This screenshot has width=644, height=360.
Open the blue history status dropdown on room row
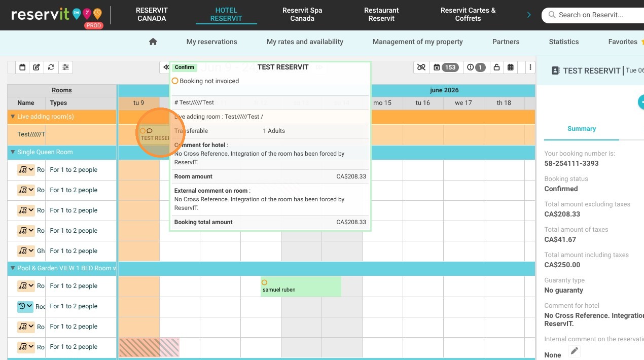point(25,306)
